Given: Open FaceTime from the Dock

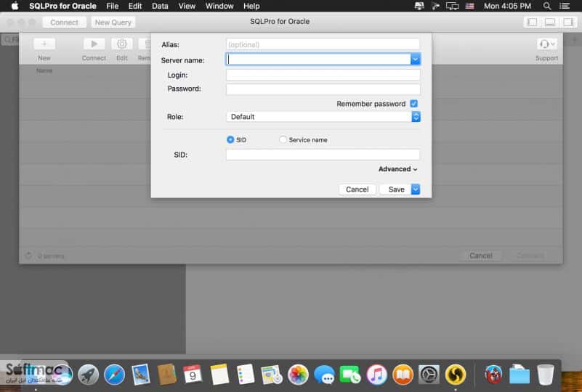Looking at the screenshot, I should click(350, 375).
